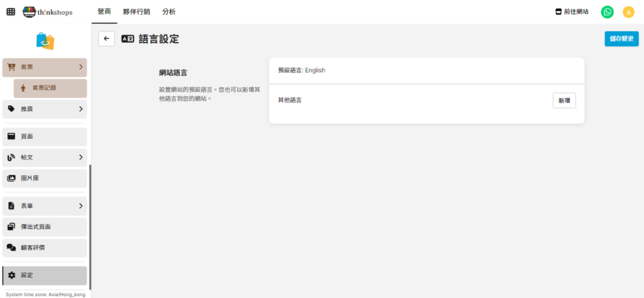Screen dimensions: 644x298
Task: Click 新增 to add another language
Action: [x=563, y=101]
